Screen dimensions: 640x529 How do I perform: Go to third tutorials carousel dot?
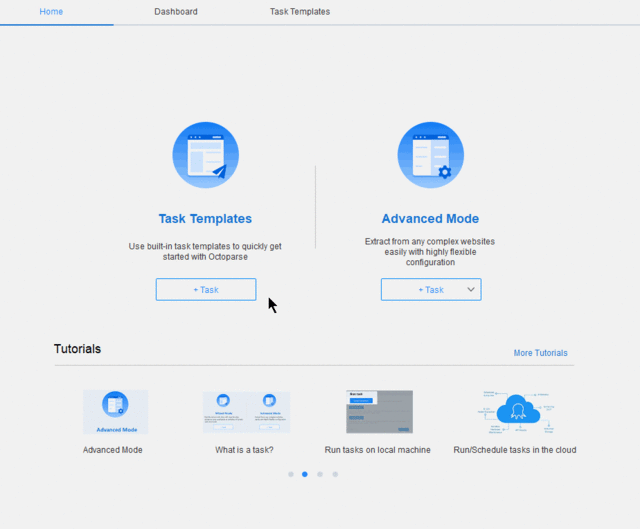[320, 474]
